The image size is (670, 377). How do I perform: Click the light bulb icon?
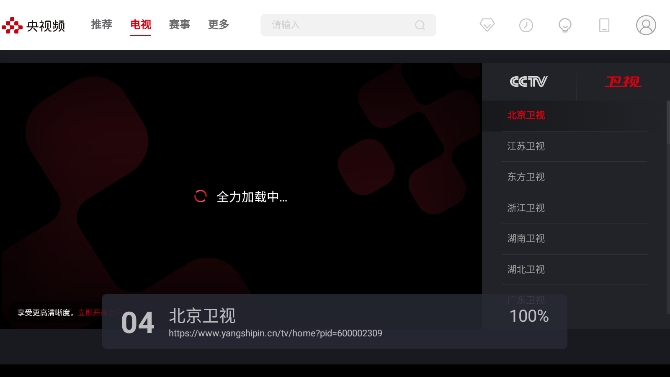pos(565,25)
